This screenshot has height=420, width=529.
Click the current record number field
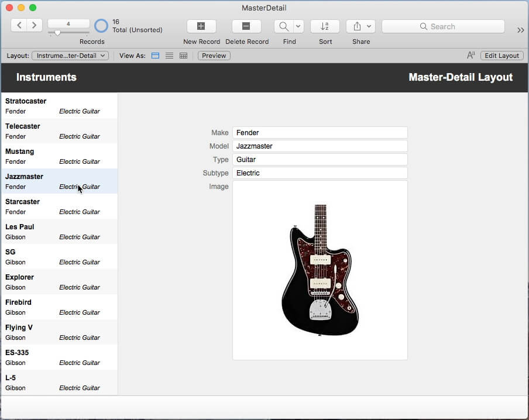click(x=68, y=23)
